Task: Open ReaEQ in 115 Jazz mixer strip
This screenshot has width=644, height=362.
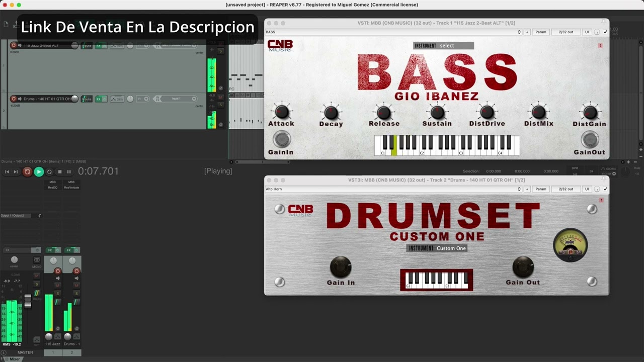Action: pyautogui.click(x=53, y=188)
